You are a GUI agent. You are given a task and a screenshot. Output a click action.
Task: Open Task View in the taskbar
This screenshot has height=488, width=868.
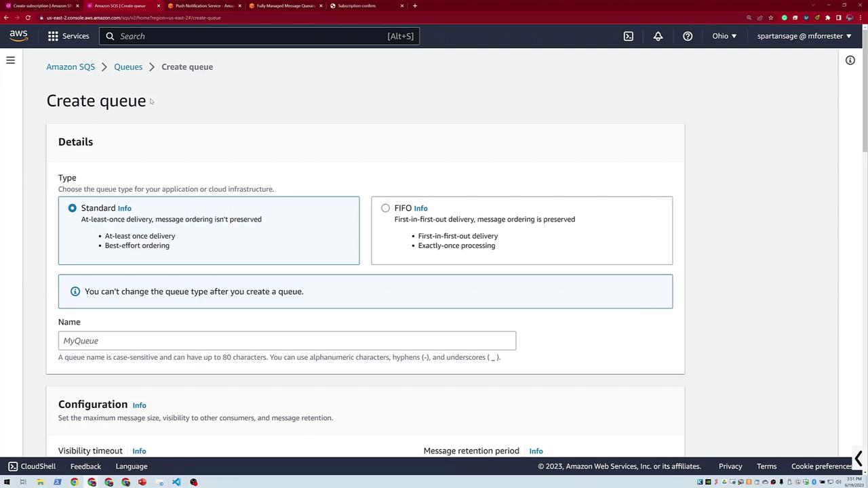(22, 482)
